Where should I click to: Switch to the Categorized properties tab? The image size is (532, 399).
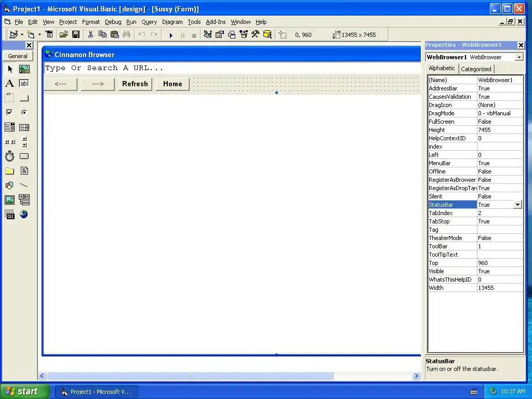(476, 69)
